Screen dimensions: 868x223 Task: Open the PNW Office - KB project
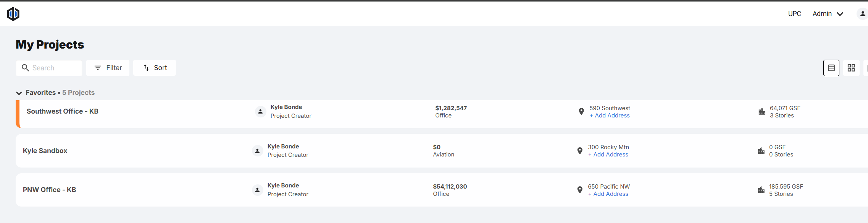click(x=49, y=190)
